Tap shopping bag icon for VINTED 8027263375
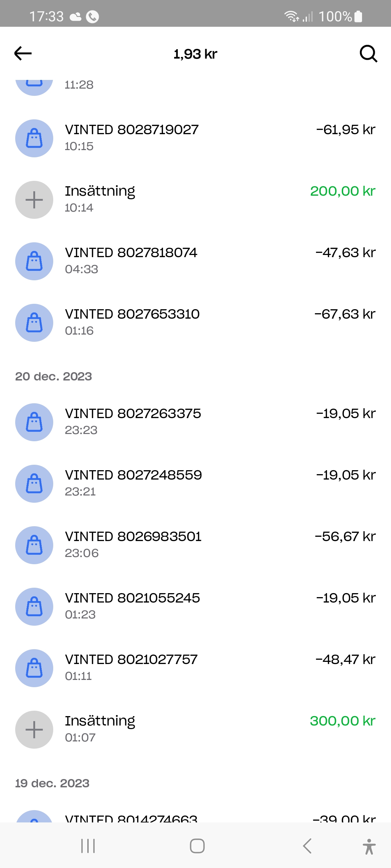391x868 pixels. (x=34, y=422)
